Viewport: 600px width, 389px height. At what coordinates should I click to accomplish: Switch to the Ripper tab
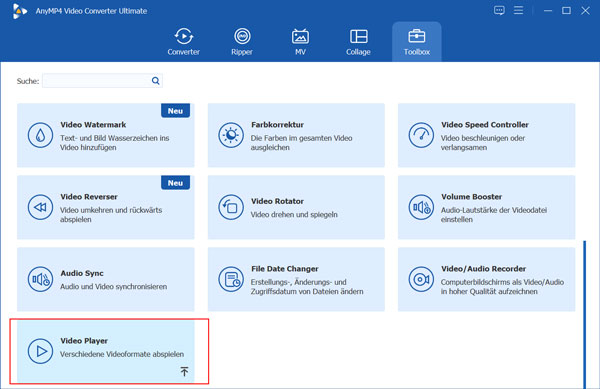pos(242,42)
